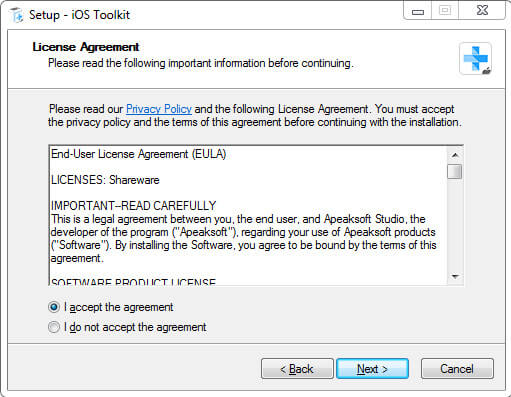Click the "LICENSES: Shareware" line in the EULA

[105, 180]
